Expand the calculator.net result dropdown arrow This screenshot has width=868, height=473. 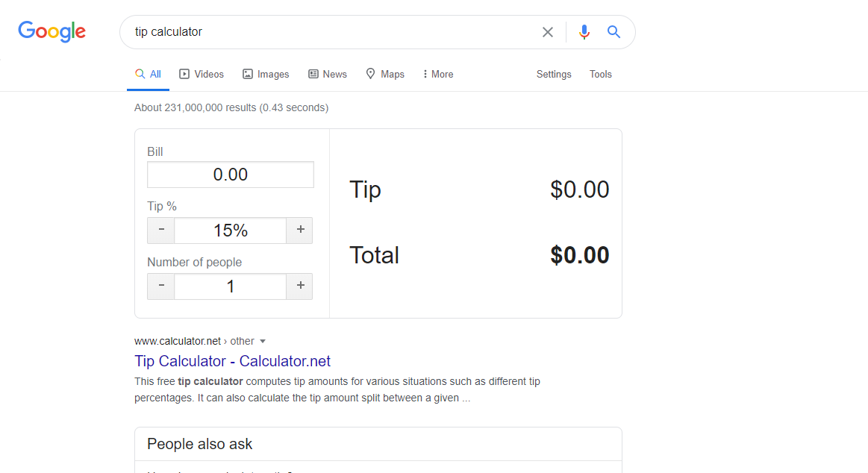coord(262,341)
